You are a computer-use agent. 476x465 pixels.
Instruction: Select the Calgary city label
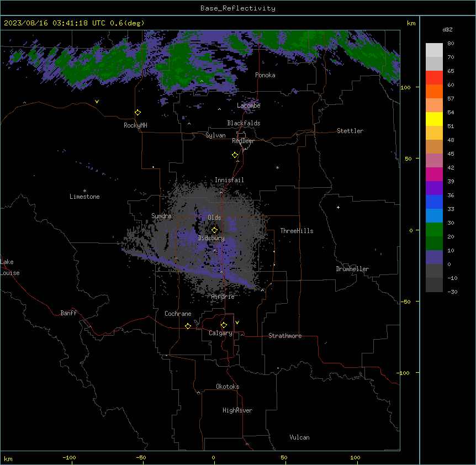click(220, 333)
